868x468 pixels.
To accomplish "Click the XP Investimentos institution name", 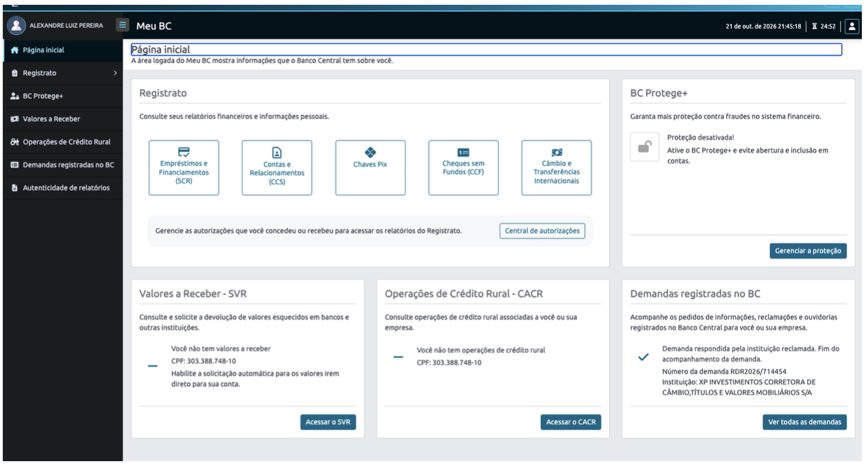I will pyautogui.click(x=739, y=387).
